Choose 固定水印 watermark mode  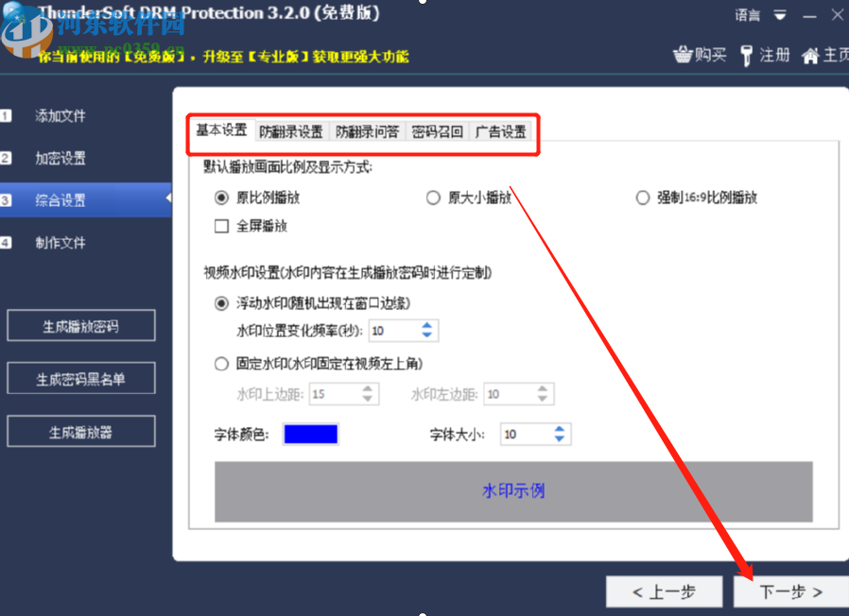(x=220, y=363)
